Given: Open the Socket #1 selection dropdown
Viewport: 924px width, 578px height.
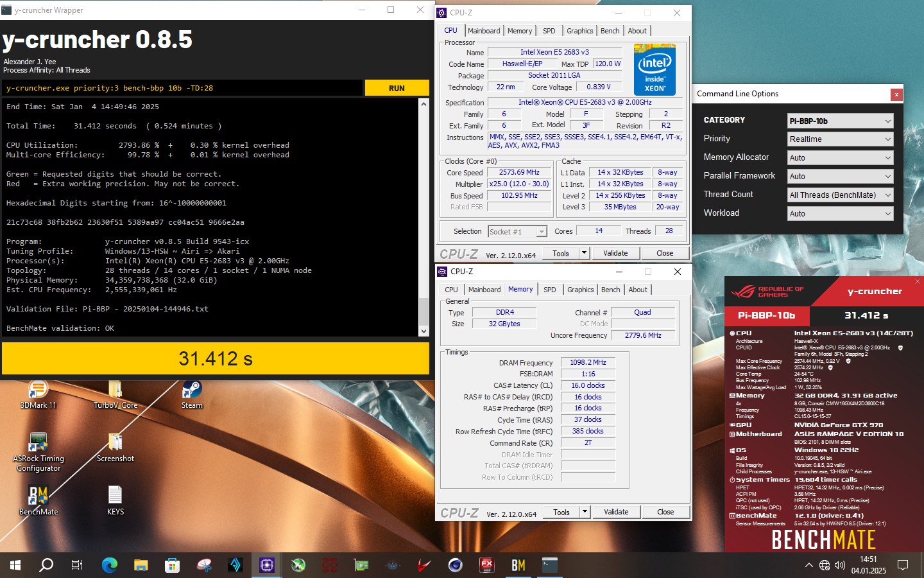Looking at the screenshot, I should (x=517, y=231).
